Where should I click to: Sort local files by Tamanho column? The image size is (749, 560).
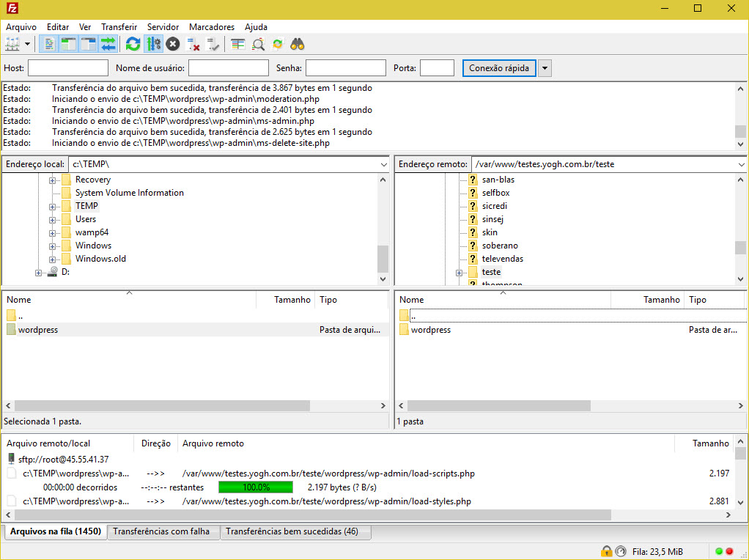(x=286, y=300)
